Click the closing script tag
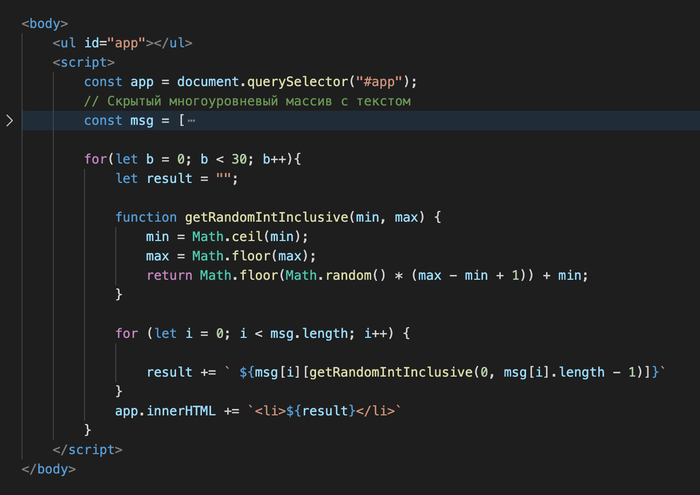The height and width of the screenshot is (495, 700). pos(88,448)
